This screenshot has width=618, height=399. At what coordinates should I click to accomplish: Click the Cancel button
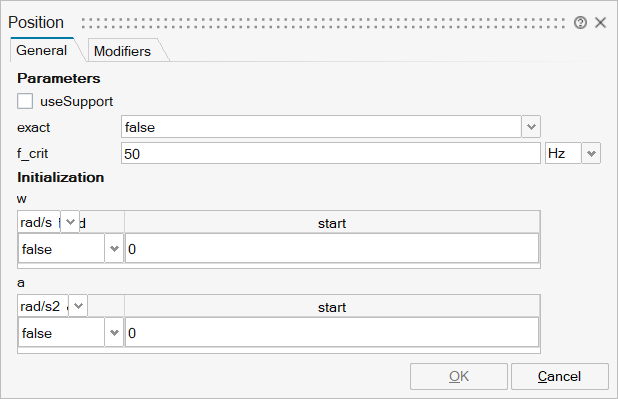[x=560, y=377]
